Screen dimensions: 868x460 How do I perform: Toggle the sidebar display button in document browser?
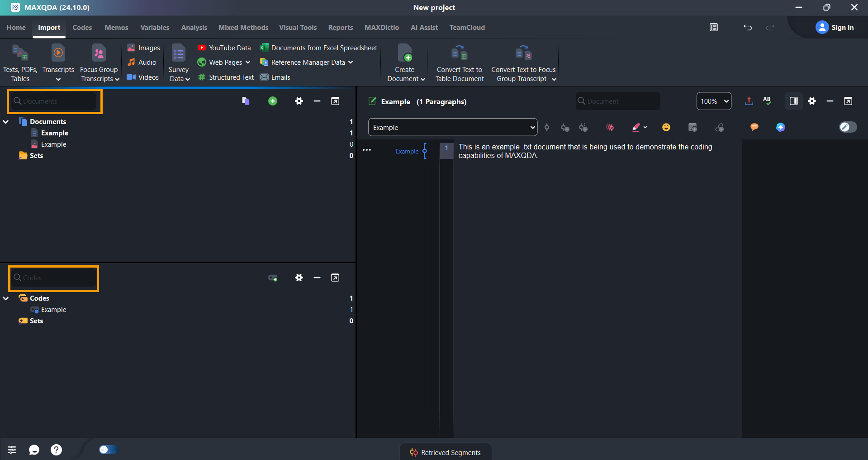tap(793, 101)
